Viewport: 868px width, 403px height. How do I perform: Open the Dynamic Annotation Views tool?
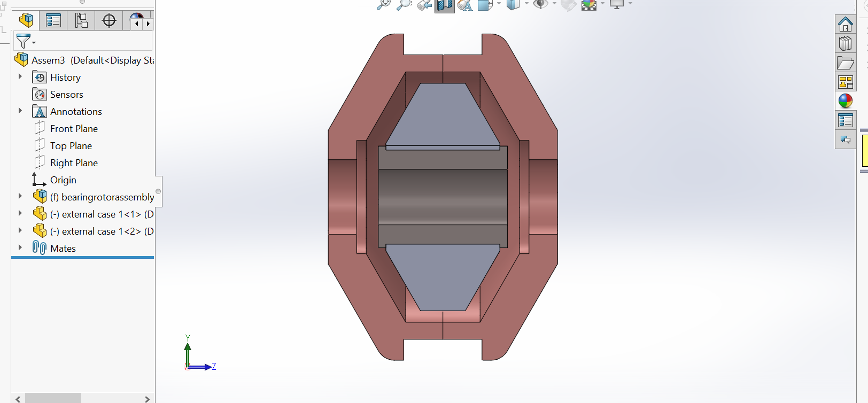[x=465, y=5]
